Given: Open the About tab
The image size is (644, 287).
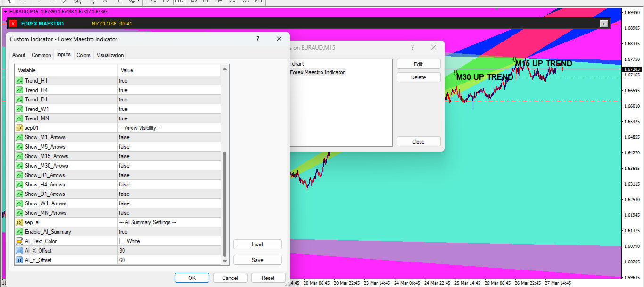Looking at the screenshot, I should point(19,55).
